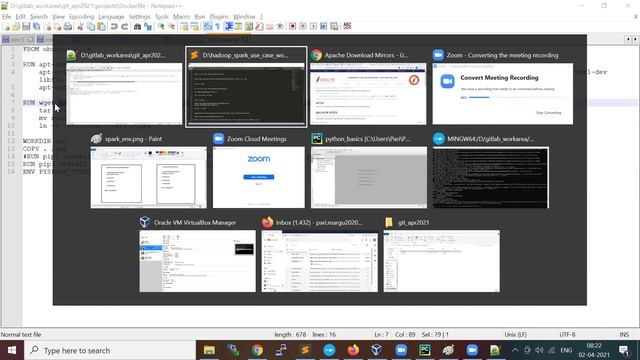Toggle Synchronize Horizontal Scrolling icon

point(195,27)
